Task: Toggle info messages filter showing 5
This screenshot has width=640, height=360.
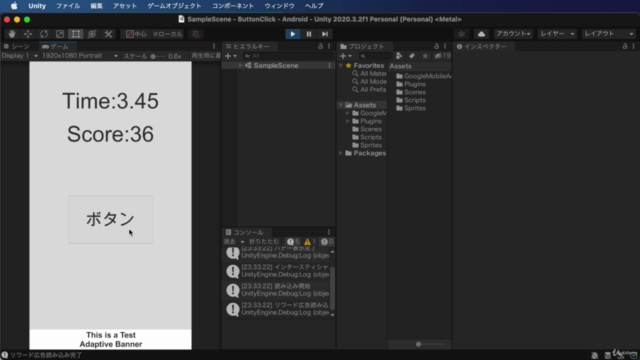Action: pos(293,242)
